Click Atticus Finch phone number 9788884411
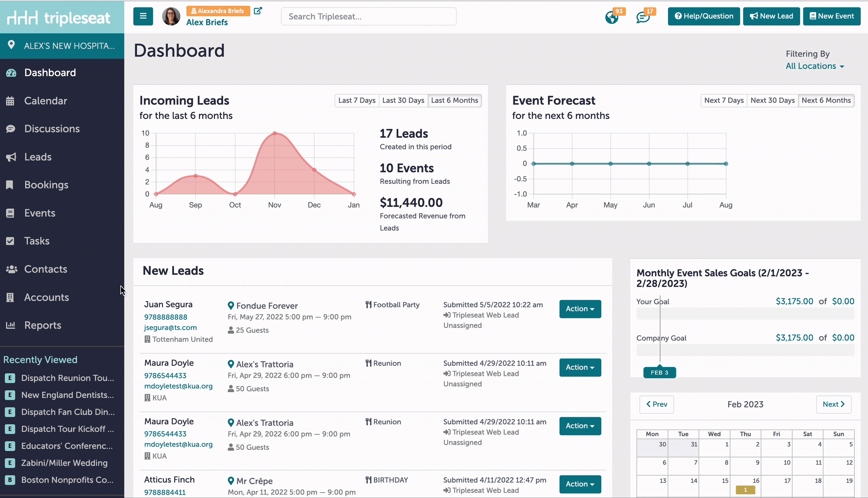Screen dimensions: 868x498 tap(165, 492)
